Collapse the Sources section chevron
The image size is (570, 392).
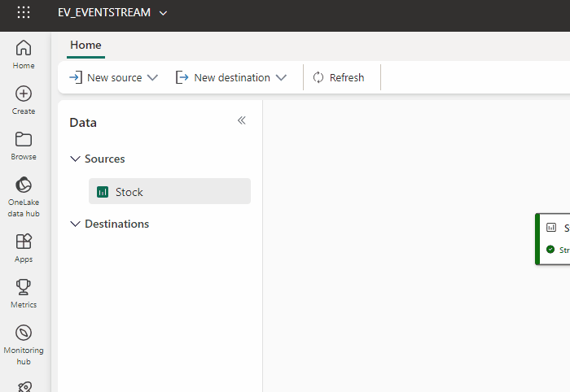click(x=75, y=159)
